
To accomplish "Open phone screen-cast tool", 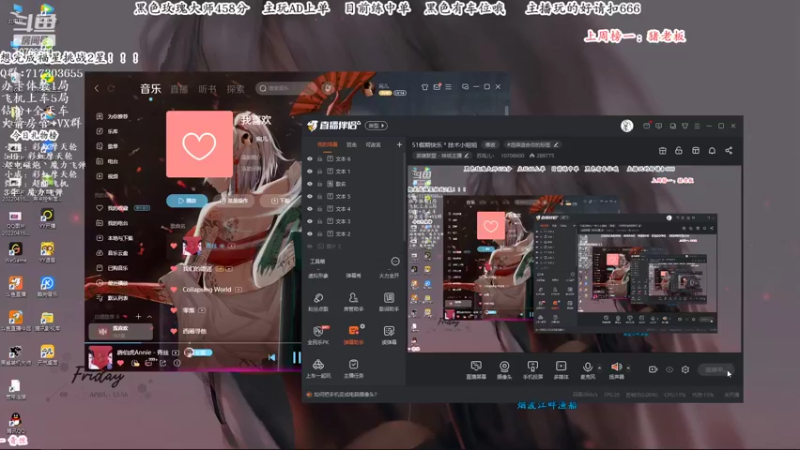I will (532, 370).
